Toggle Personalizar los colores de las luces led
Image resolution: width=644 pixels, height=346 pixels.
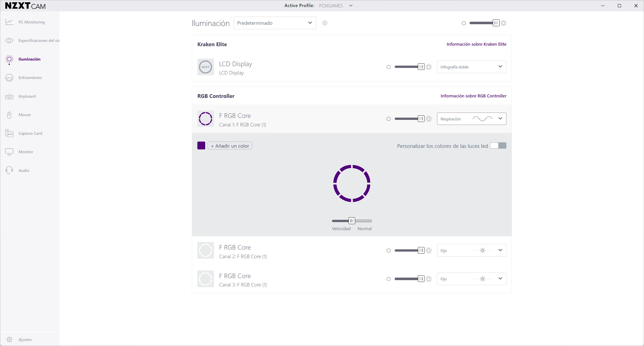coord(498,146)
